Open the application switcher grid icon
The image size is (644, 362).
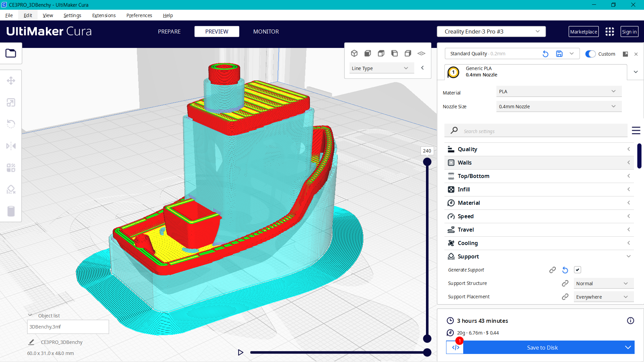coord(609,32)
